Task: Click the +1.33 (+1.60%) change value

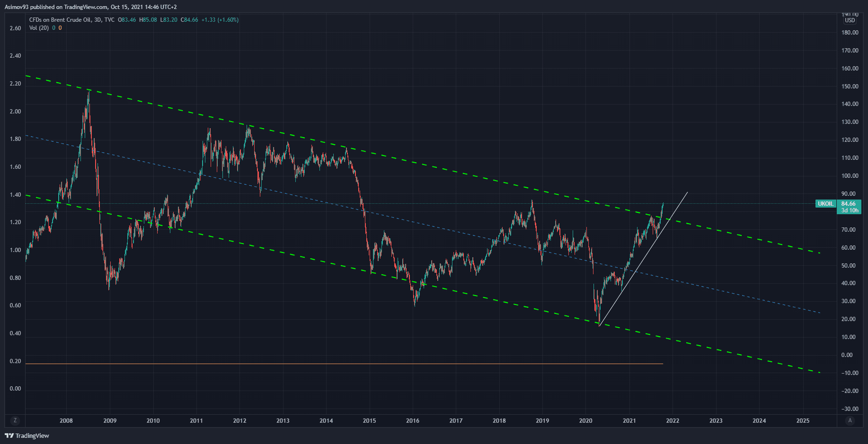Action: [x=220, y=20]
